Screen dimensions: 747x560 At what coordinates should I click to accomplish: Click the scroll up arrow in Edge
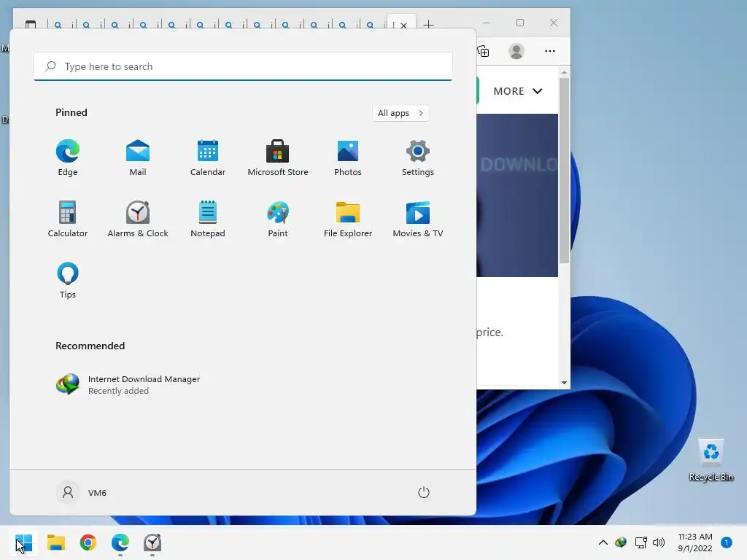point(564,72)
